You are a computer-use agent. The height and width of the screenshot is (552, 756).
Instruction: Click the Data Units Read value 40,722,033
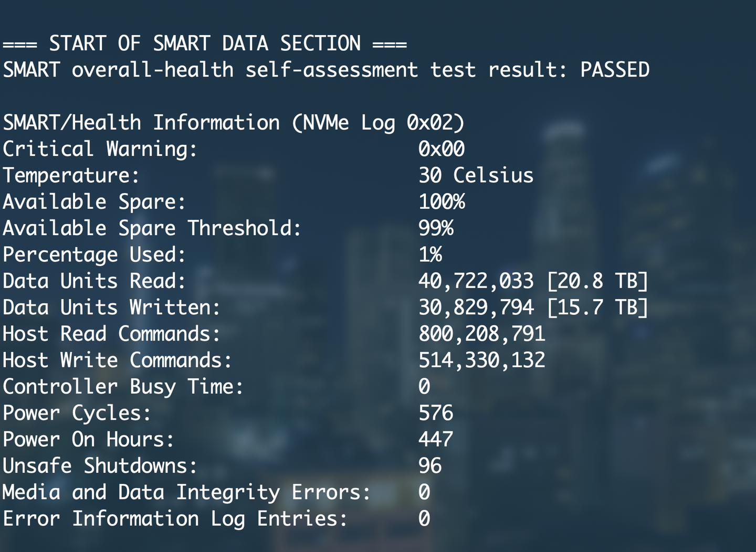[476, 281]
